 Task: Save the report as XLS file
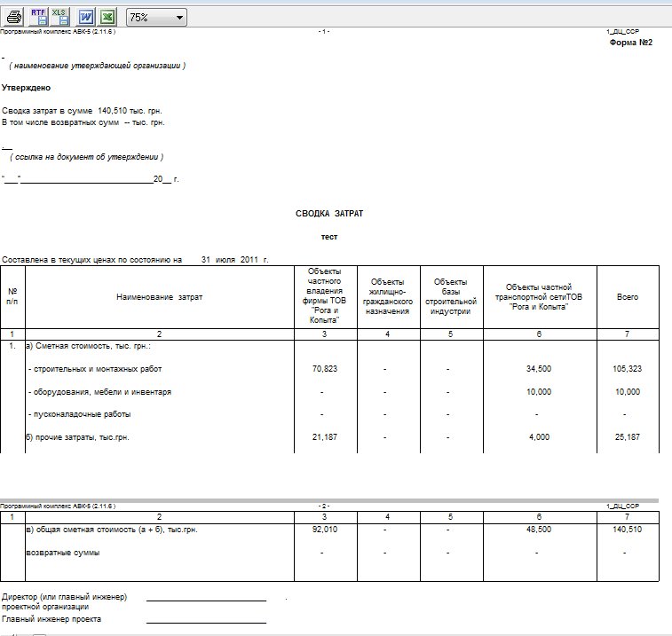point(59,16)
